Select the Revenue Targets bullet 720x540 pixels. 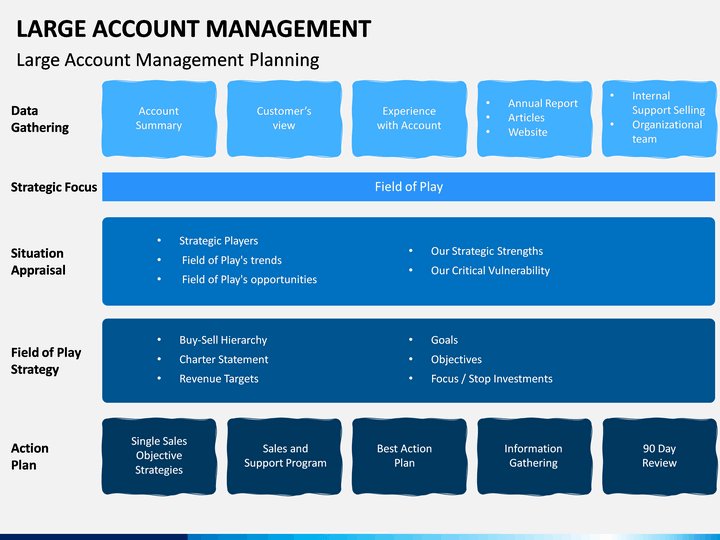coord(219,379)
